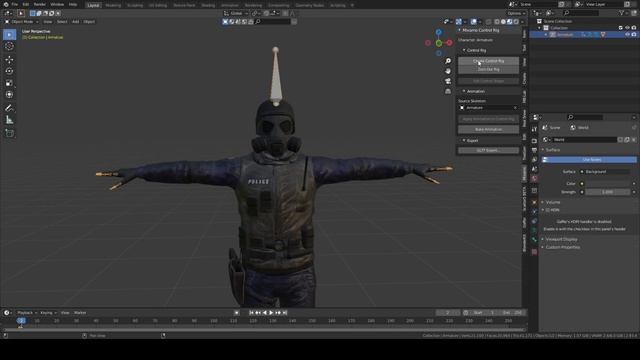640x360 pixels.
Task: Collapse the Surface panel in World properties
Action: coord(551,150)
